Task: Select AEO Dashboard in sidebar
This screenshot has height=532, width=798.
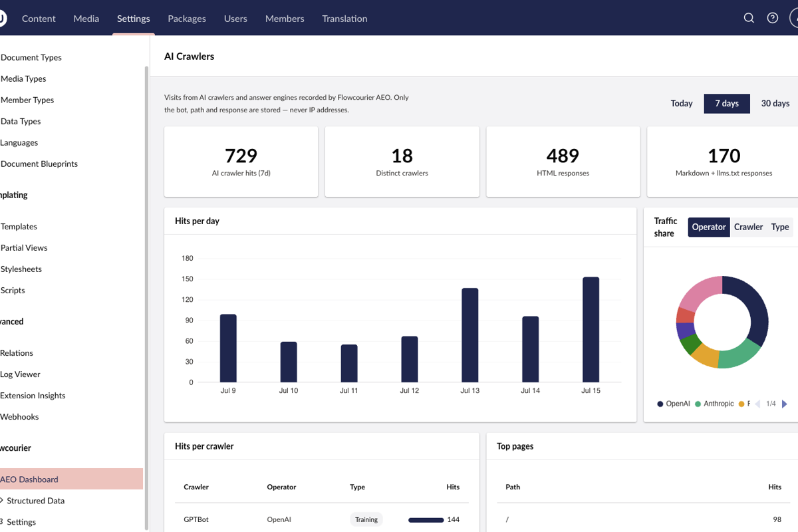Action: [x=71, y=479]
